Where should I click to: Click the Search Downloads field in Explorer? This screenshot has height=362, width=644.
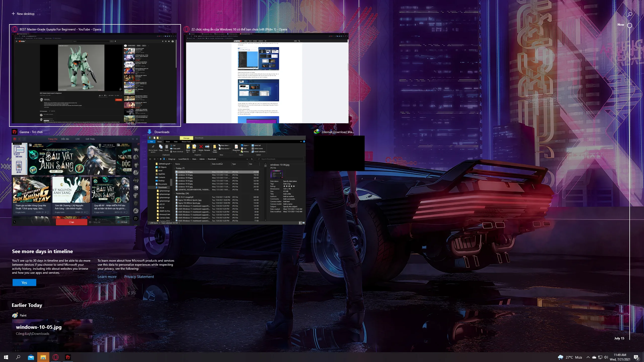[280, 159]
